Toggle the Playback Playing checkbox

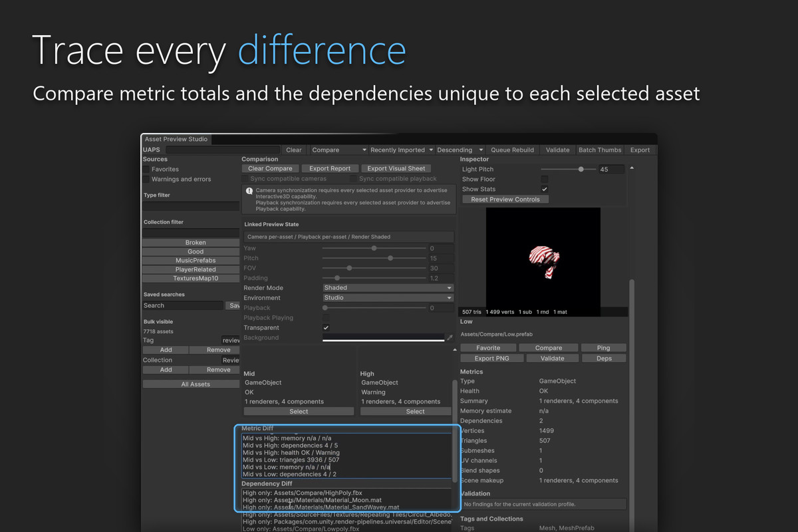(x=326, y=318)
